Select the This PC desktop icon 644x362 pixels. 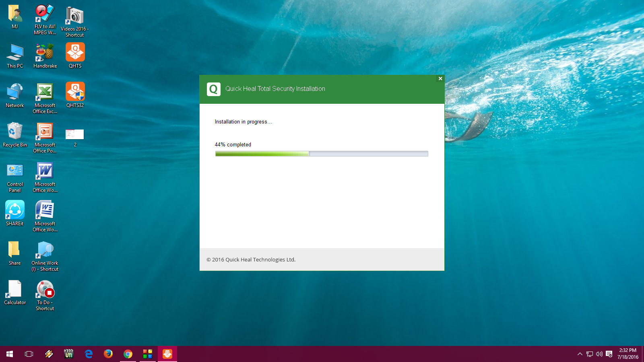pos(15,52)
